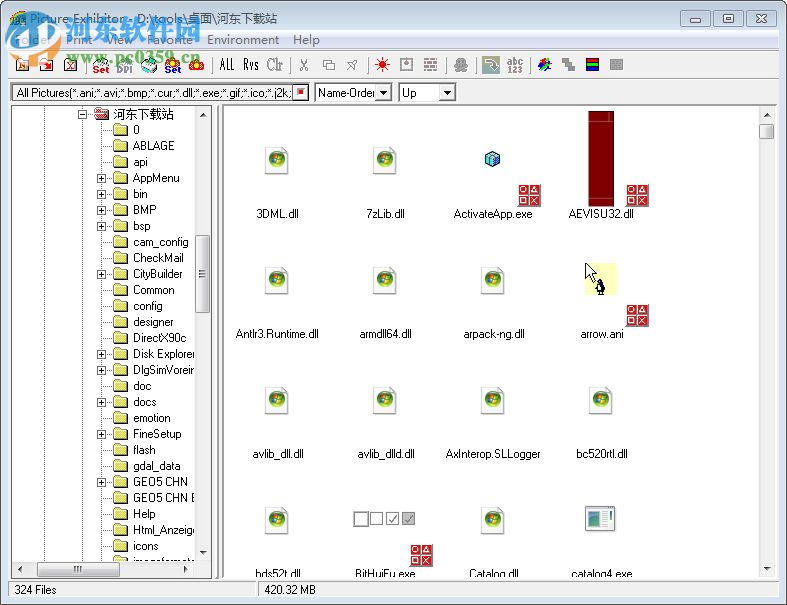
Task: Click the bc520rtl.dll file label
Action: [x=602, y=454]
